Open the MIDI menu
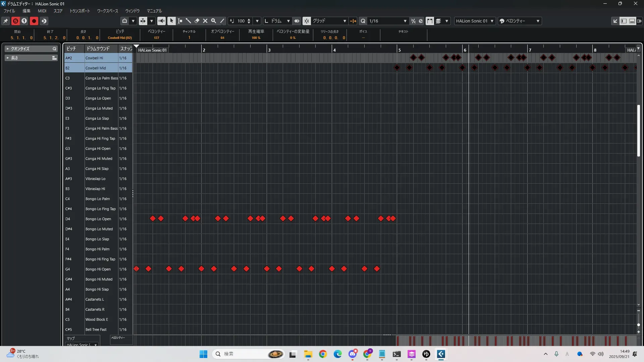Screen dimensions: 644x362 [42, 11]
